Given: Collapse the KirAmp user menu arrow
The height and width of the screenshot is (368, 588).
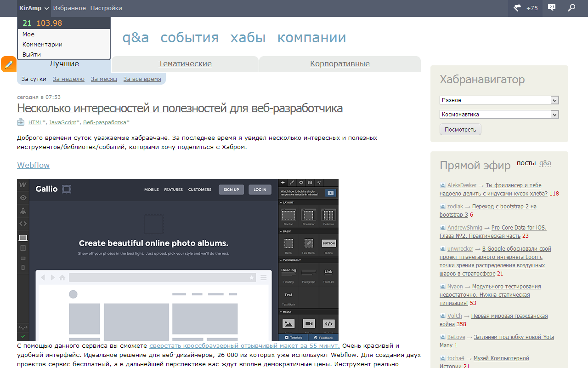Looking at the screenshot, I should click(46, 8).
